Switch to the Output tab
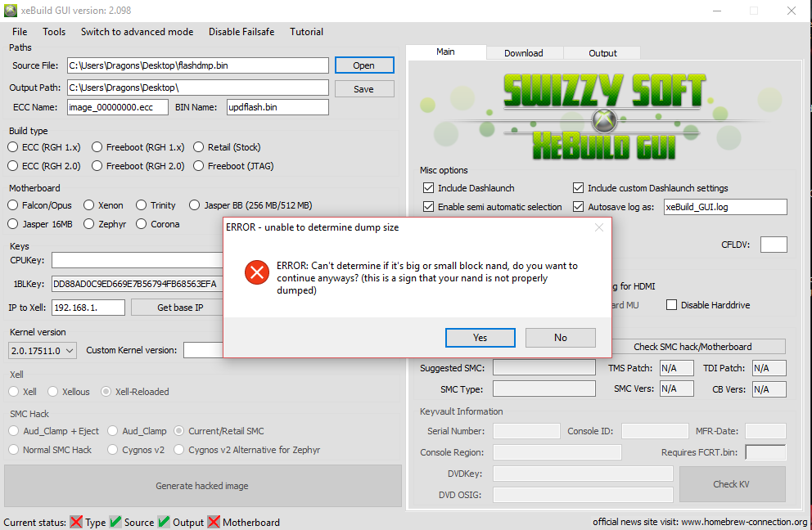Image resolution: width=812 pixels, height=530 pixels. coord(602,53)
